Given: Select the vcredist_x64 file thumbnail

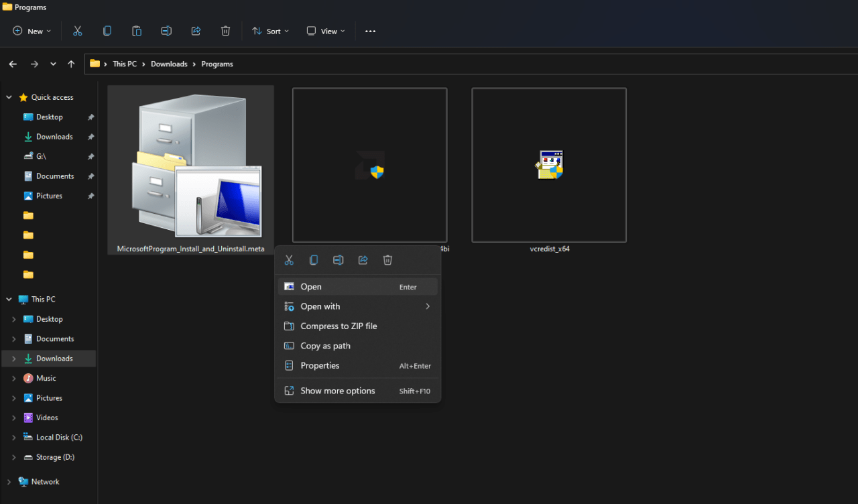Looking at the screenshot, I should (549, 165).
